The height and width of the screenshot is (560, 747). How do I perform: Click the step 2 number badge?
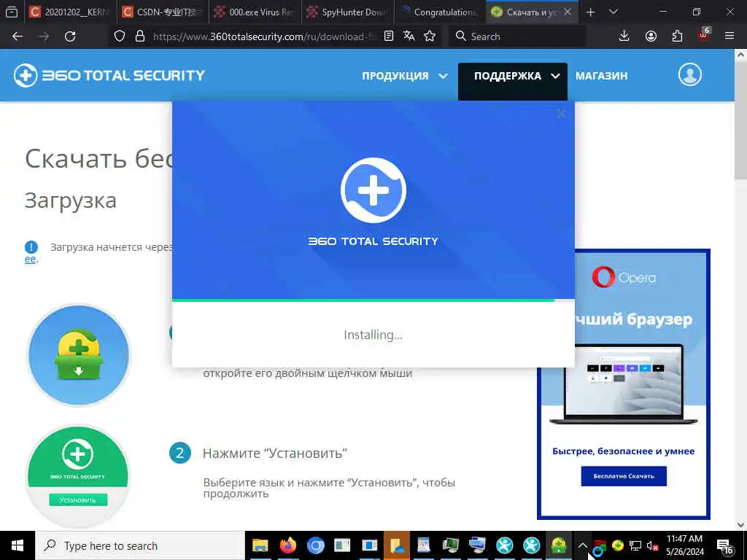pos(179,453)
